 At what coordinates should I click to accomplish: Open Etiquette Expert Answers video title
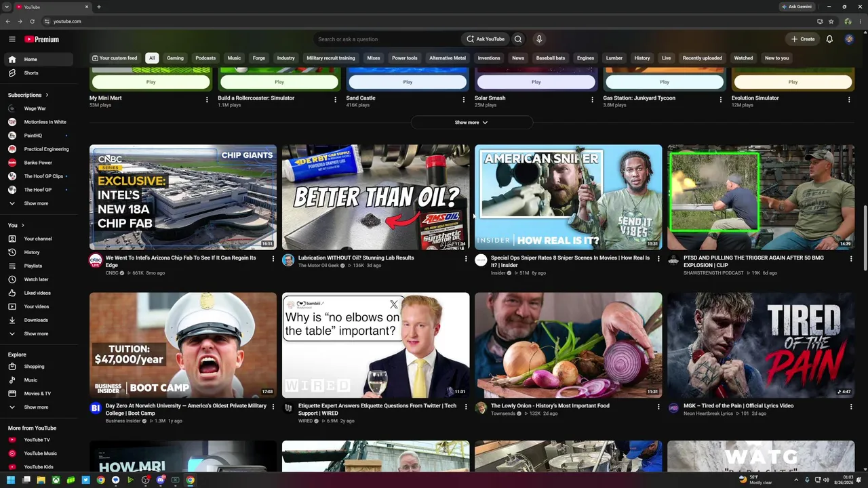(377, 409)
